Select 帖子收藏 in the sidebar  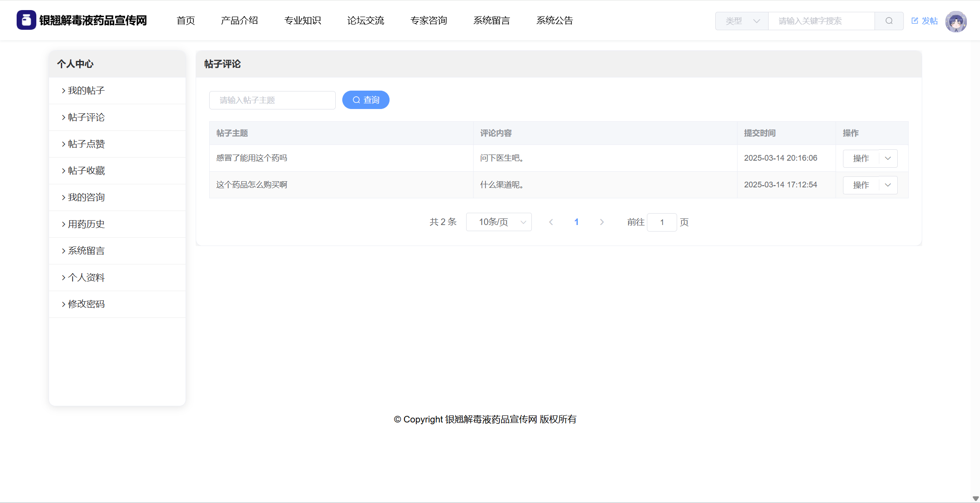(x=86, y=171)
